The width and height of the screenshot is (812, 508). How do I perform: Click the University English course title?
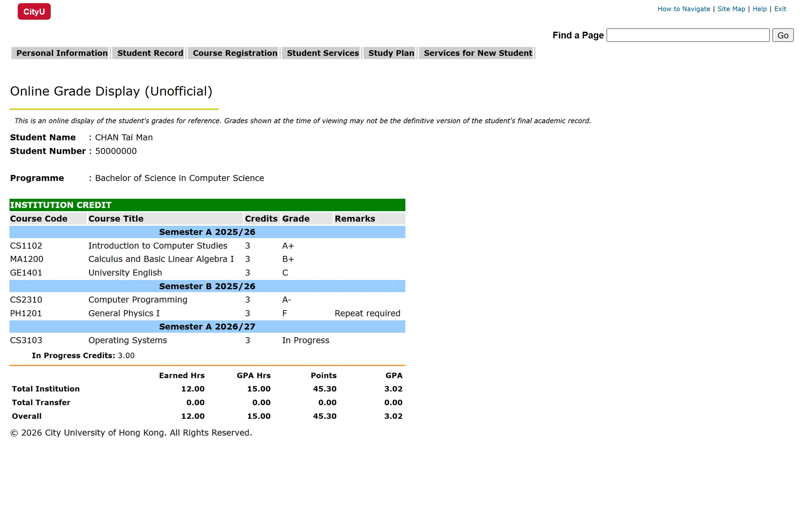[x=125, y=273]
